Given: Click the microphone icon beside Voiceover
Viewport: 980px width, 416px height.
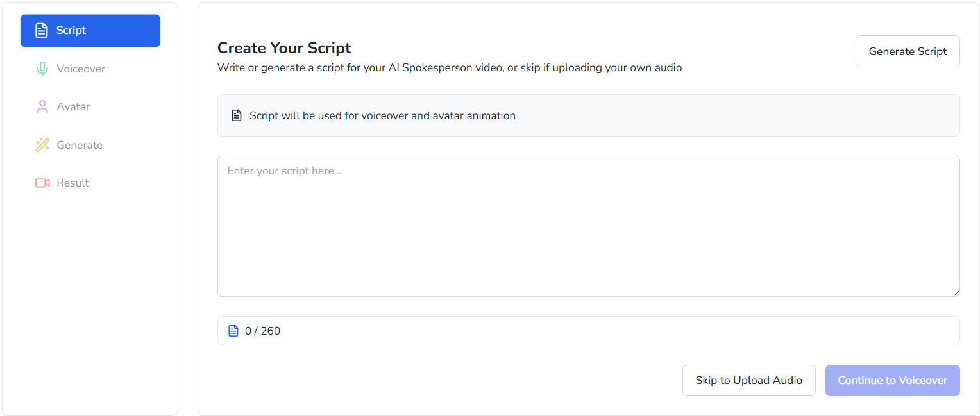Looking at the screenshot, I should tap(42, 69).
